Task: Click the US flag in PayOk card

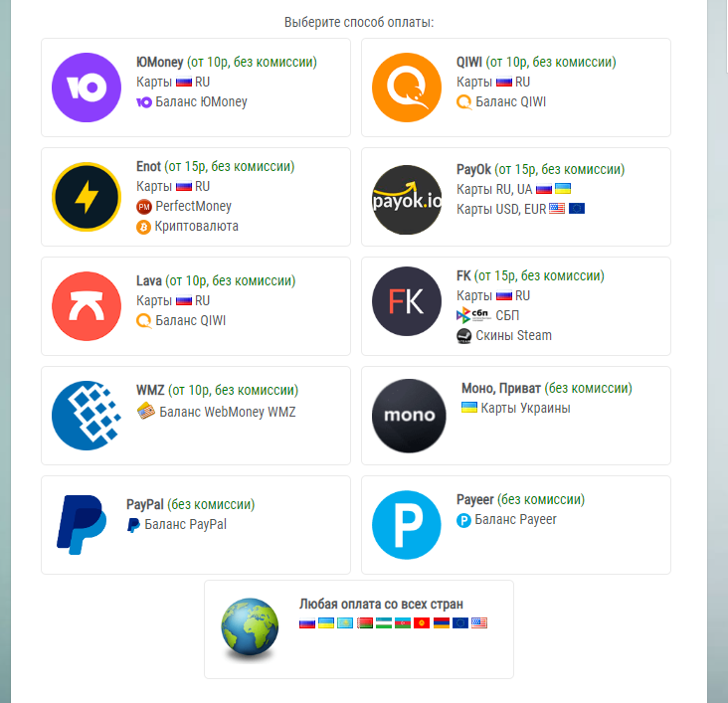Action: pos(557,209)
